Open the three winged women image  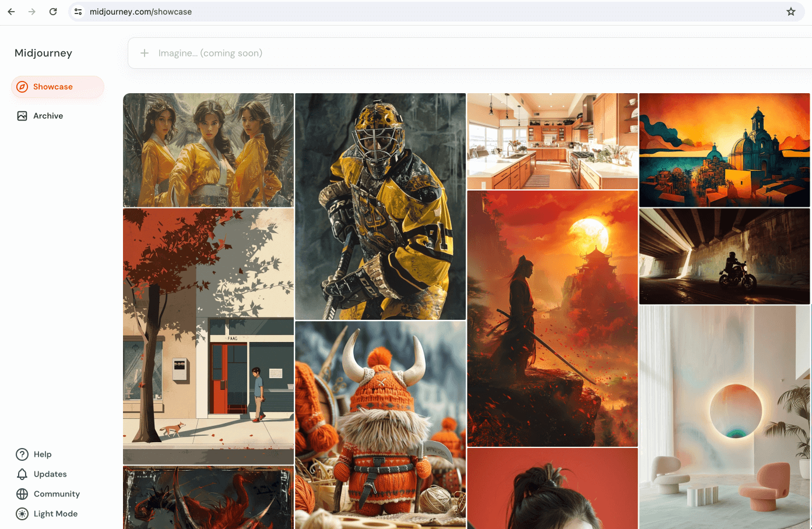click(x=208, y=150)
